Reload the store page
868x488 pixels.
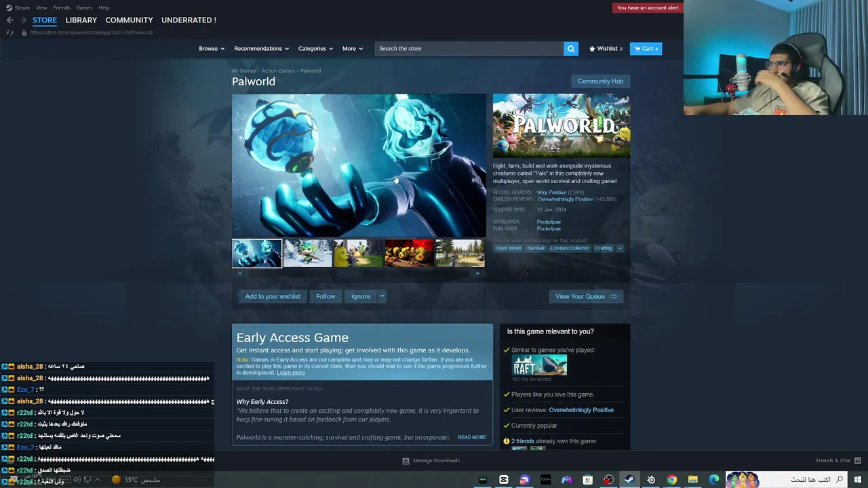(x=9, y=33)
